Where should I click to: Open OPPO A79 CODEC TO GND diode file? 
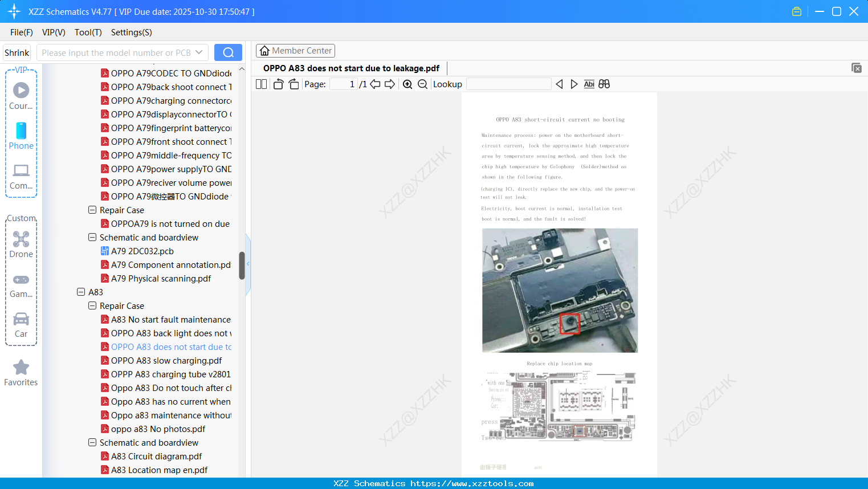coord(166,73)
